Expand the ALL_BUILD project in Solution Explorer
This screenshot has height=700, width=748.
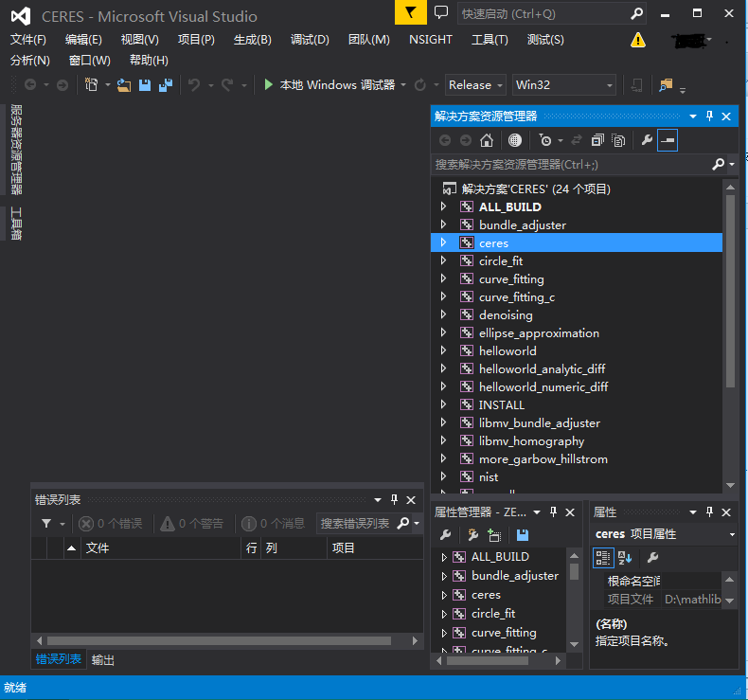pos(443,206)
